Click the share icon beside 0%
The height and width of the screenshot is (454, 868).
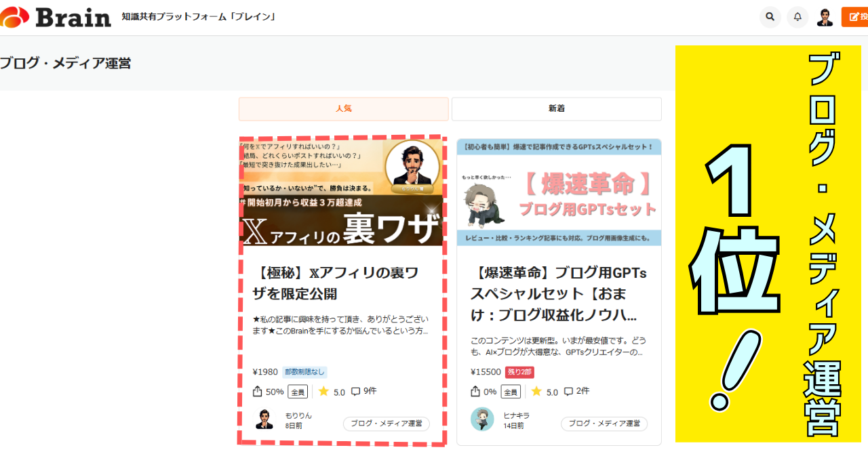coord(475,392)
